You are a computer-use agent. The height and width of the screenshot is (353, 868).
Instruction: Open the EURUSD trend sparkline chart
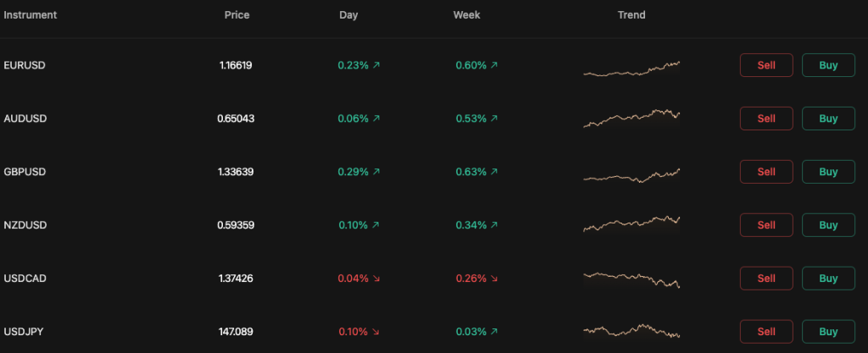(632, 69)
